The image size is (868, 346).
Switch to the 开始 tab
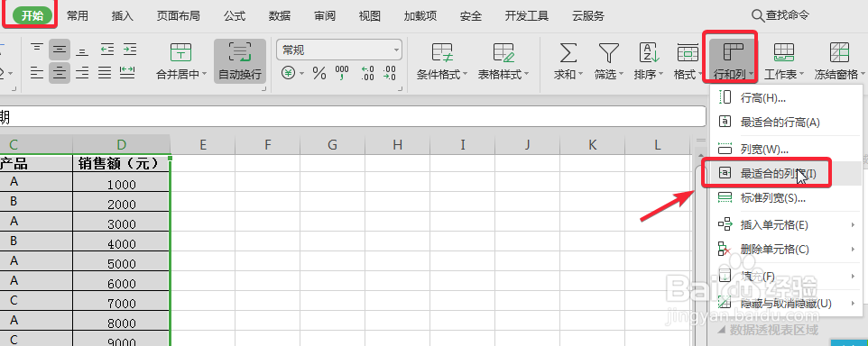tap(32, 15)
